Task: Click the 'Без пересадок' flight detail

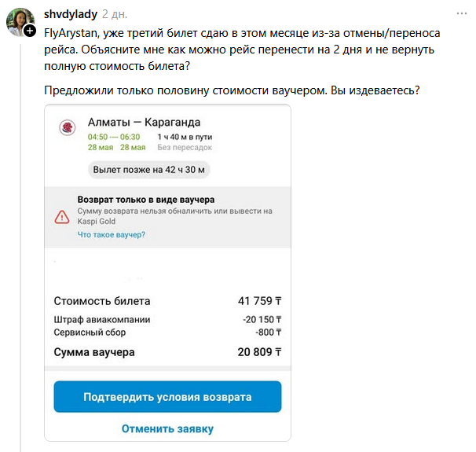Action: tap(185, 147)
